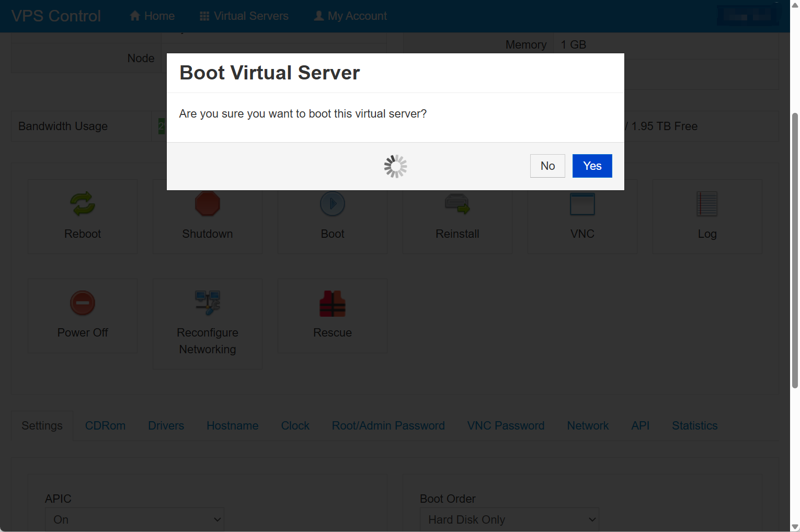Open the Virtual Servers menu link

244,16
